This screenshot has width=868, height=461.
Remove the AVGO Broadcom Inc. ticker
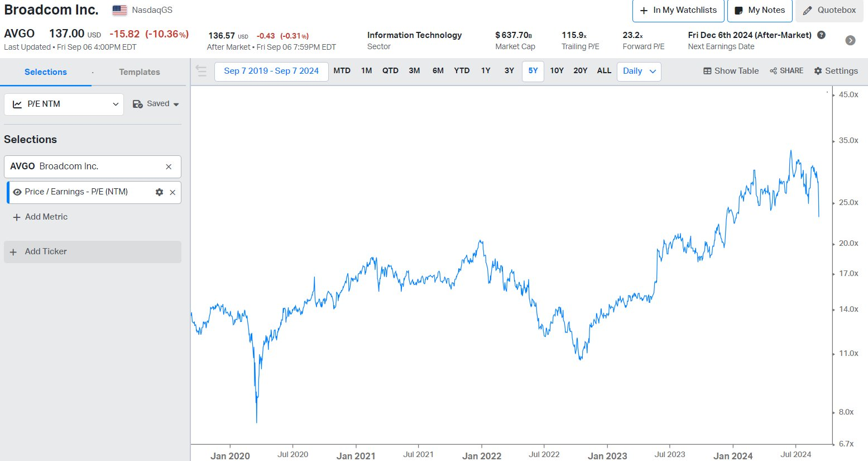[169, 167]
